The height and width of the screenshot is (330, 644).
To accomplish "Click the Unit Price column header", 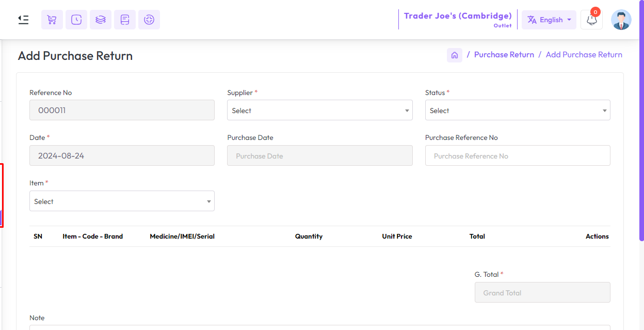I will [x=397, y=237].
